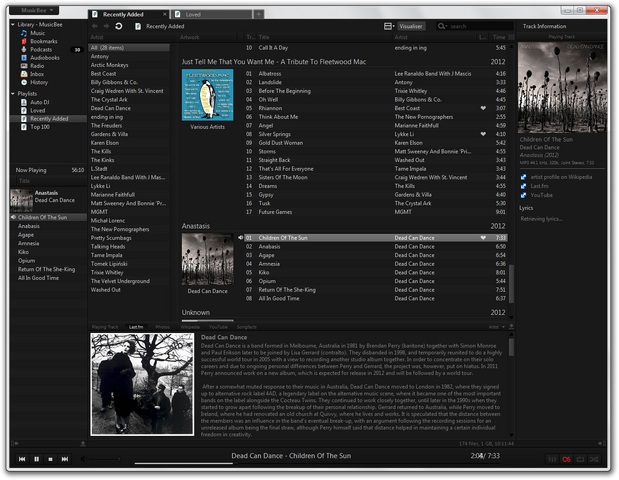
Task: Open Artist dropdown in info panel
Action: (x=497, y=327)
